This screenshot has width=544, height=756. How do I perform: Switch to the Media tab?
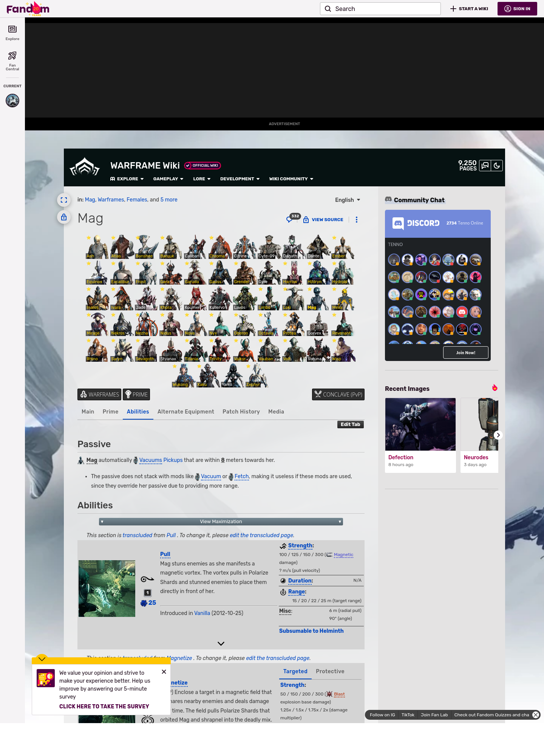[x=276, y=412]
